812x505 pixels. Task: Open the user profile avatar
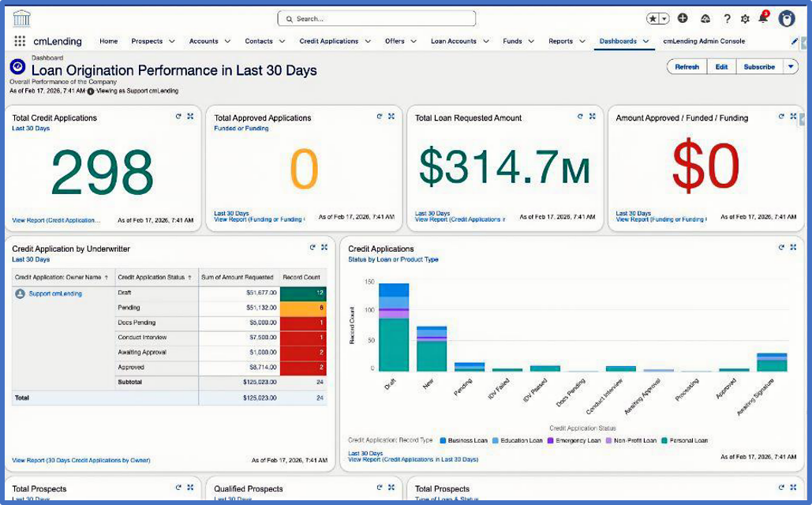(x=786, y=19)
